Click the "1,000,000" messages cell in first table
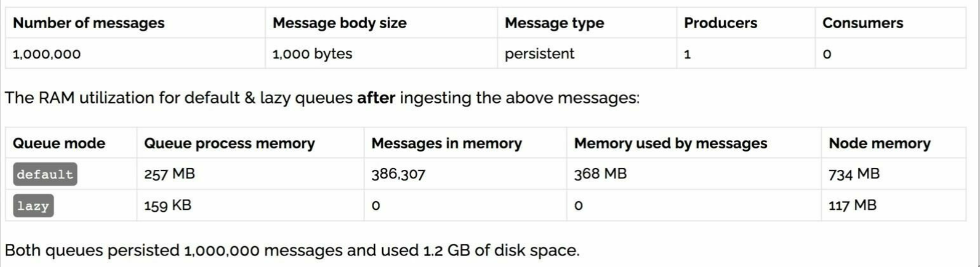Viewport: 980px width, 267px height. pos(47,54)
